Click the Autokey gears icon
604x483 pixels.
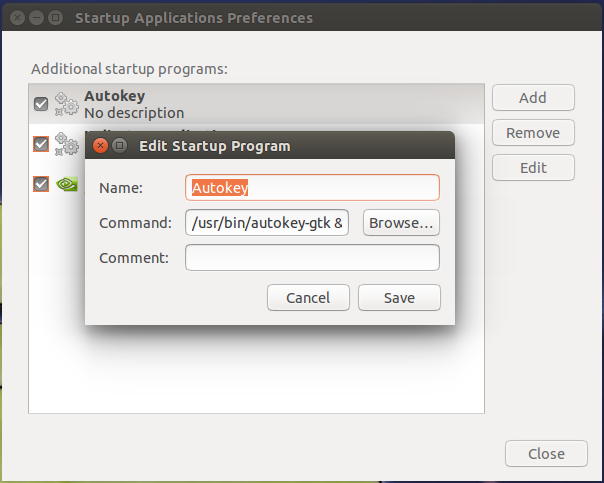click(66, 104)
